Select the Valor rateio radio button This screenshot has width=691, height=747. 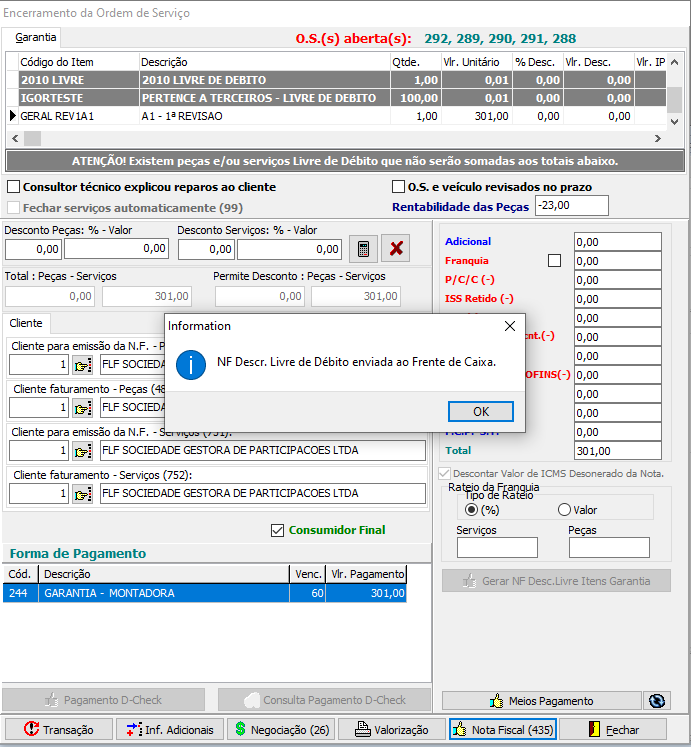pos(564,510)
